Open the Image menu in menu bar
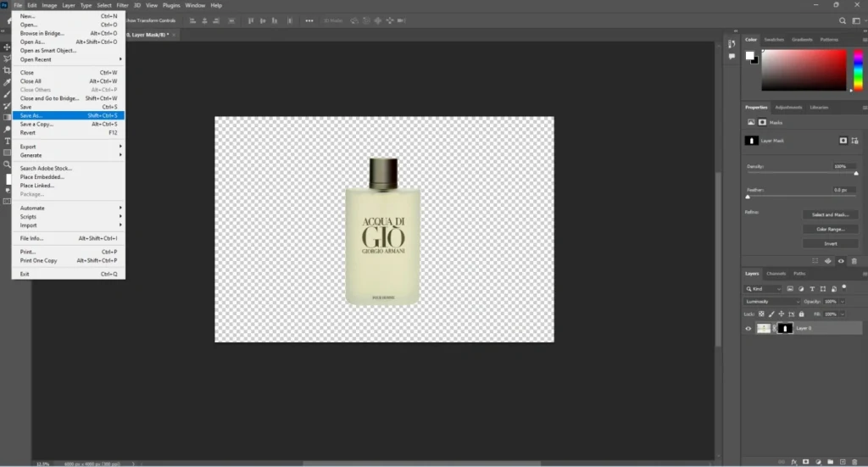 (49, 6)
